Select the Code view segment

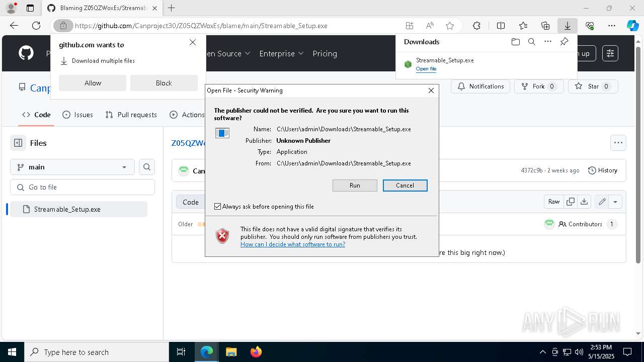(190, 202)
